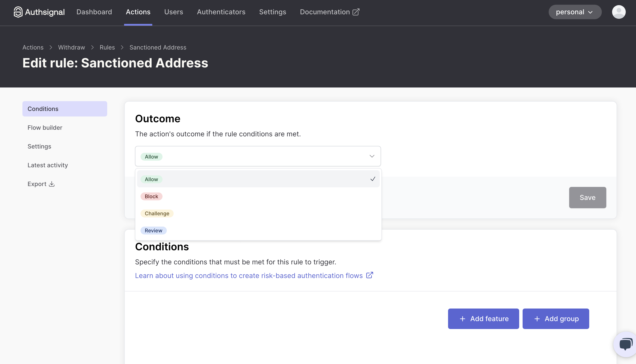Click the download icon next to Export
Image resolution: width=636 pixels, height=364 pixels.
click(52, 184)
